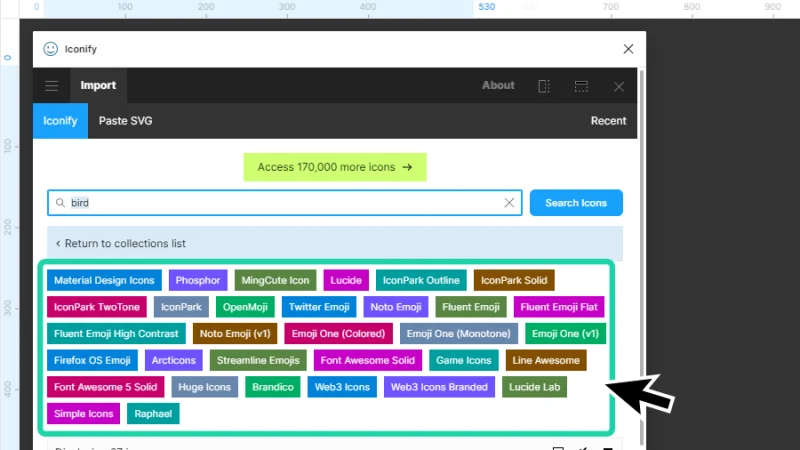Filter results to OpenMoji

pyautogui.click(x=245, y=307)
